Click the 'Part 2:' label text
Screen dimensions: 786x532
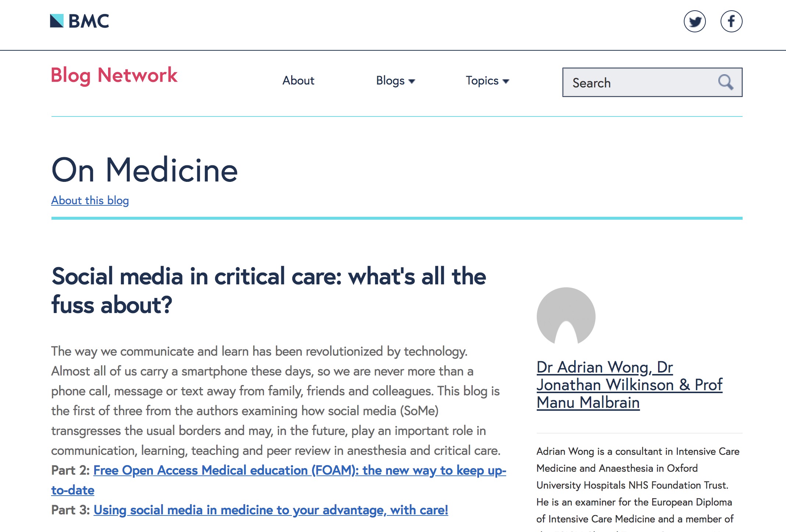point(71,470)
